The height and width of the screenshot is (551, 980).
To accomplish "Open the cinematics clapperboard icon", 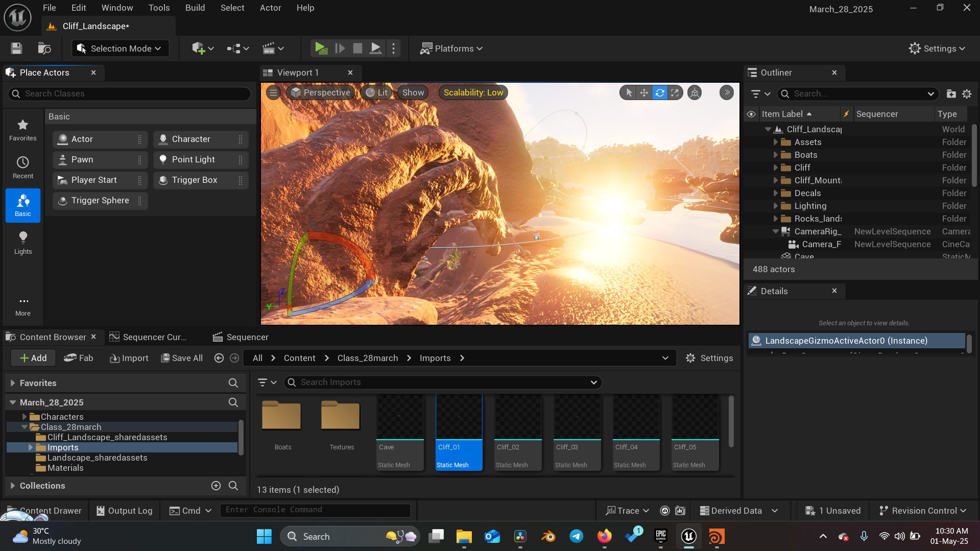I will 273,49.
